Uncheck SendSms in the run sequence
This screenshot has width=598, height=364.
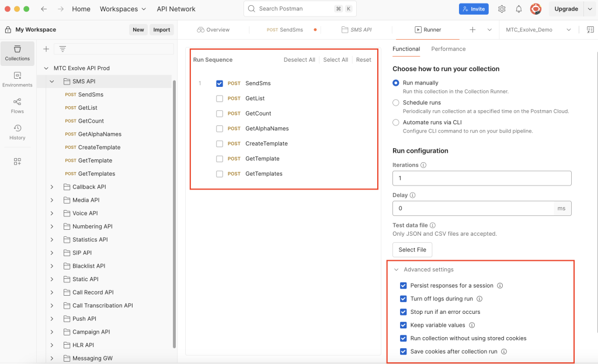(220, 83)
